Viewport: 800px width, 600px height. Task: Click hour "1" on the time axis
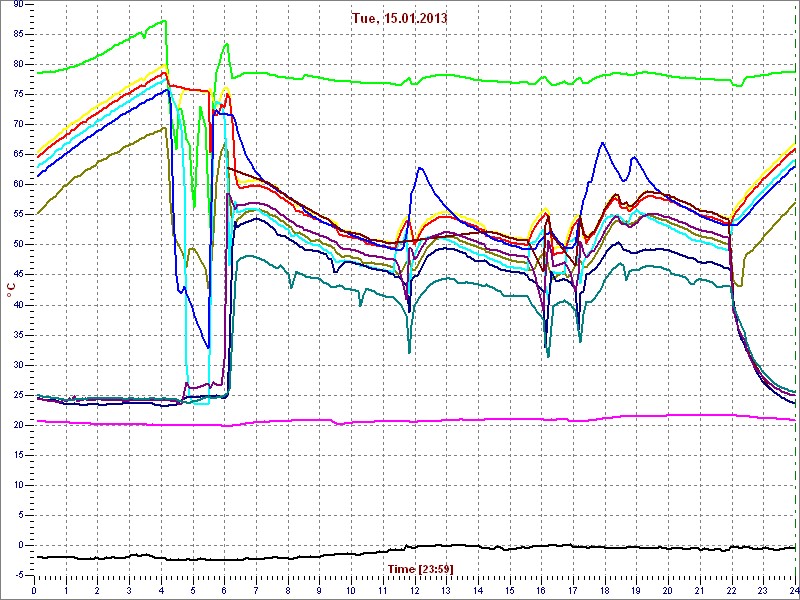pos(66,590)
